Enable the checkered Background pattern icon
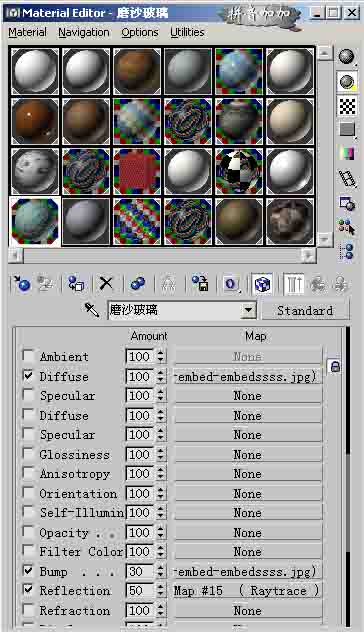 click(x=347, y=106)
